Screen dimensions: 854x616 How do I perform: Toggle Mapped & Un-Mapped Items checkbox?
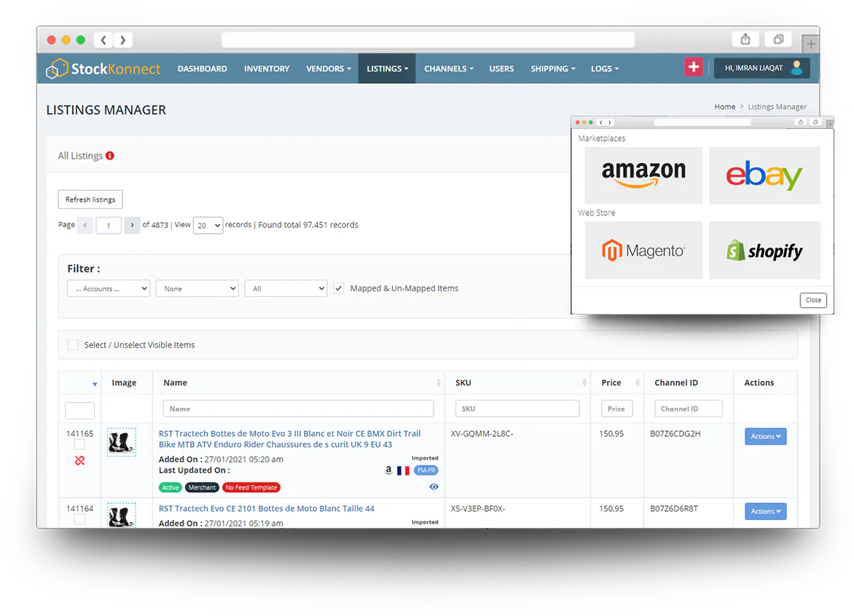click(339, 288)
